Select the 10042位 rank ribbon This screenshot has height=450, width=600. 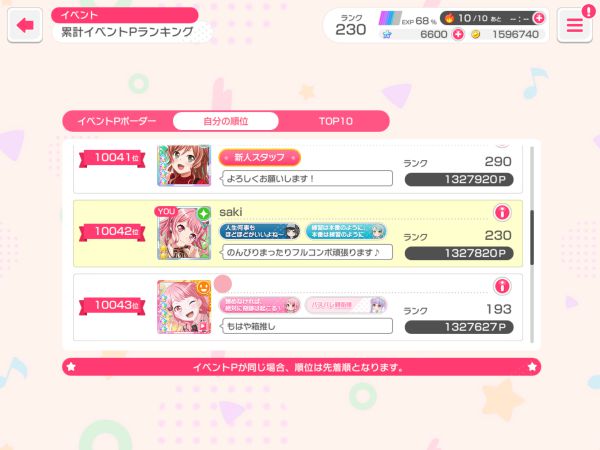[x=112, y=232]
